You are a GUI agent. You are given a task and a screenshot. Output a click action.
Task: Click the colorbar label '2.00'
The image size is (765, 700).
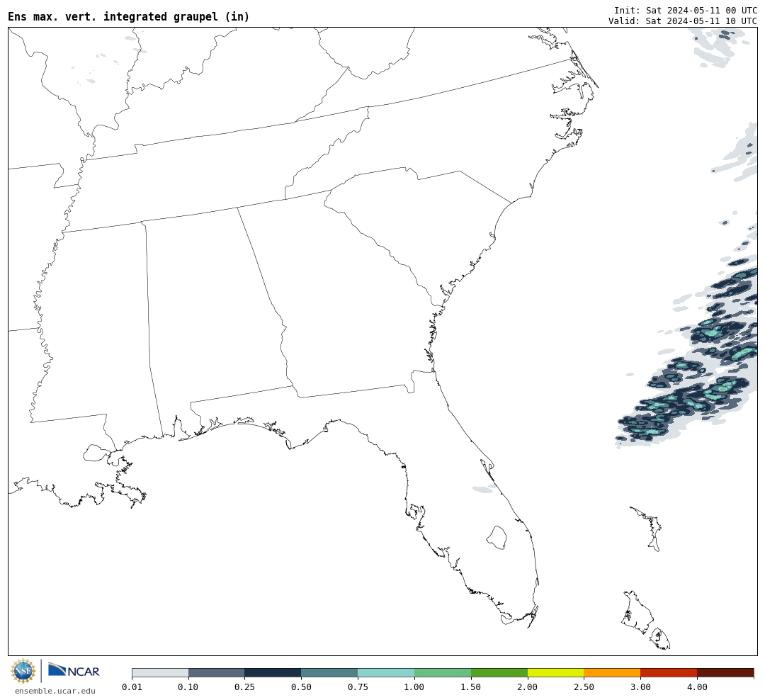(x=528, y=687)
